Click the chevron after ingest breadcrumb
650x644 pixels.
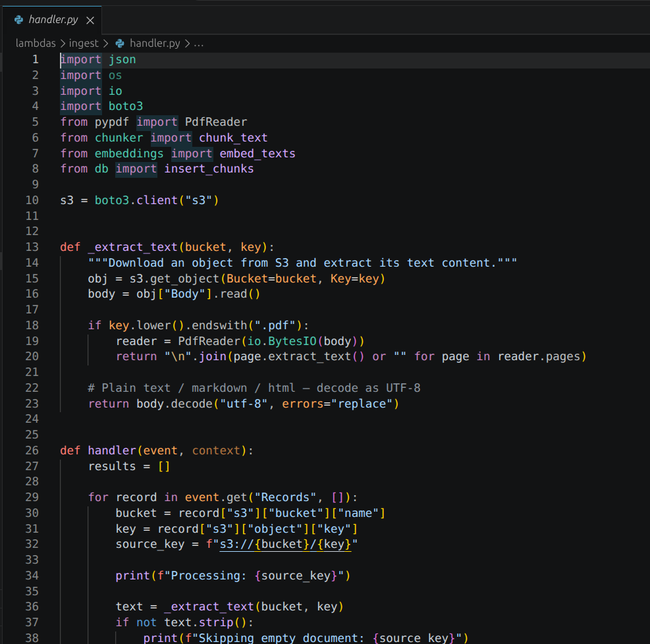coord(106,43)
